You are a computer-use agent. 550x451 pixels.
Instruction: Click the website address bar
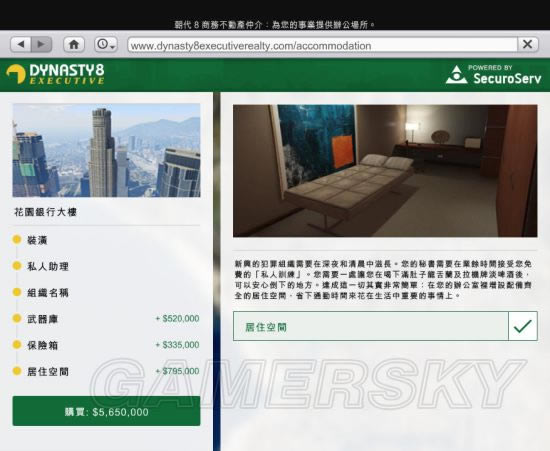click(323, 45)
